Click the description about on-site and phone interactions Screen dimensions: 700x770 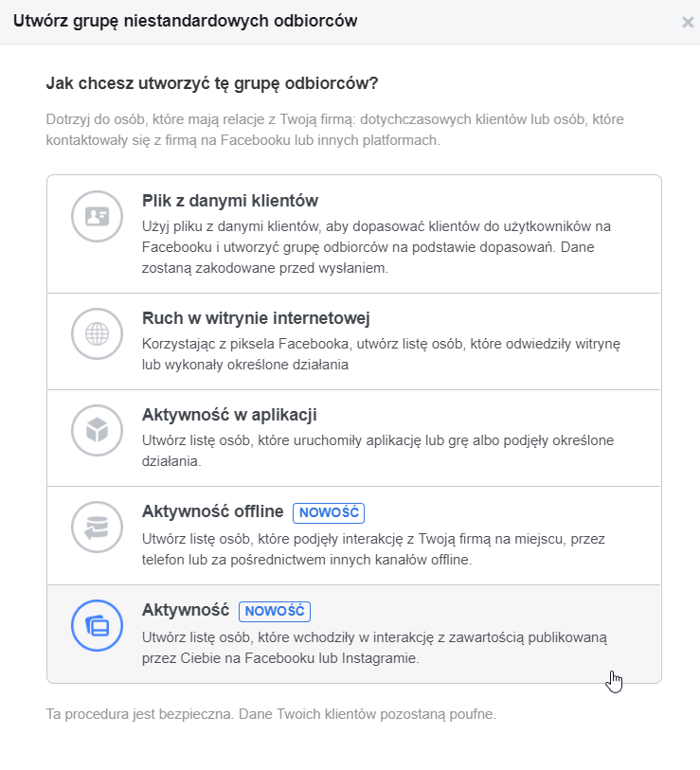click(x=373, y=548)
